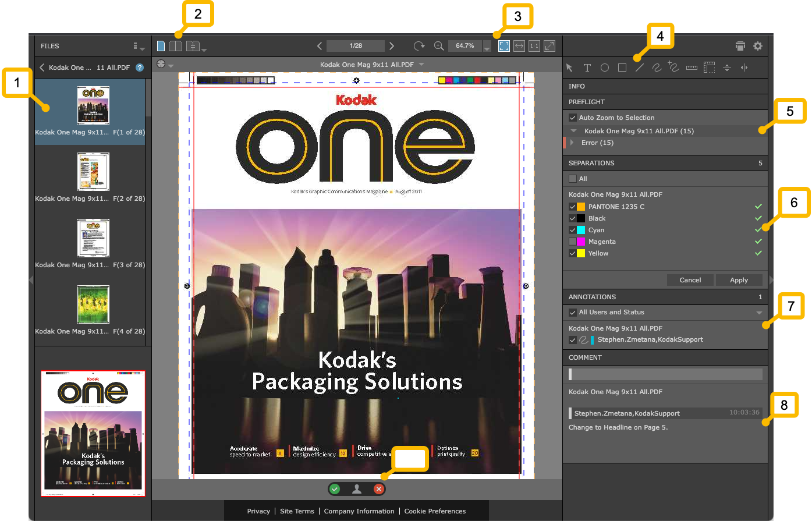Open the document title dropdown arrow
Screen dimensions: 812x521
pyautogui.click(x=421, y=64)
